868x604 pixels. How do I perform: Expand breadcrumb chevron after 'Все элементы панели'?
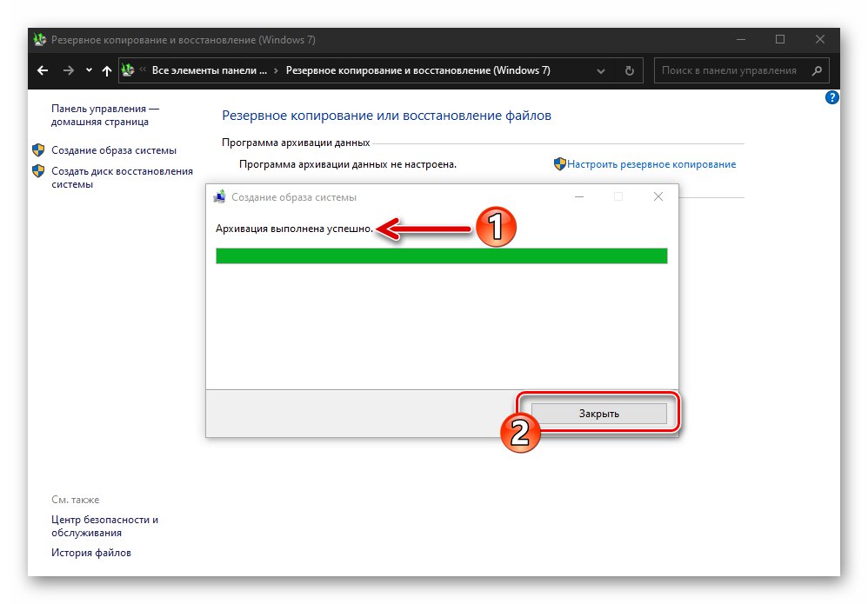tap(276, 70)
